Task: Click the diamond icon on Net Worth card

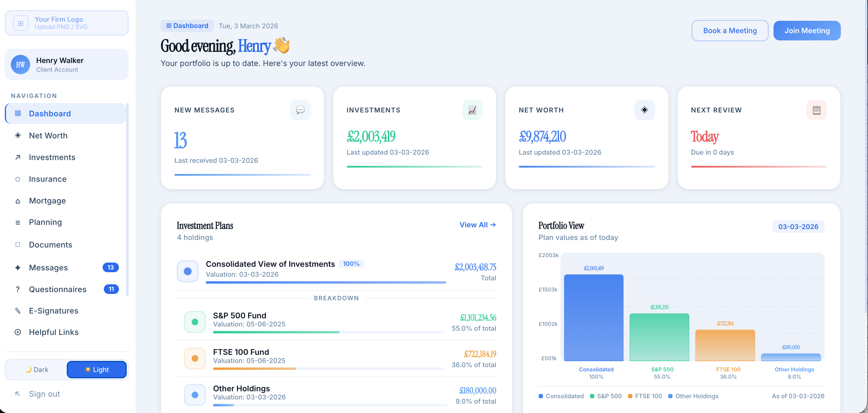Action: tap(644, 110)
